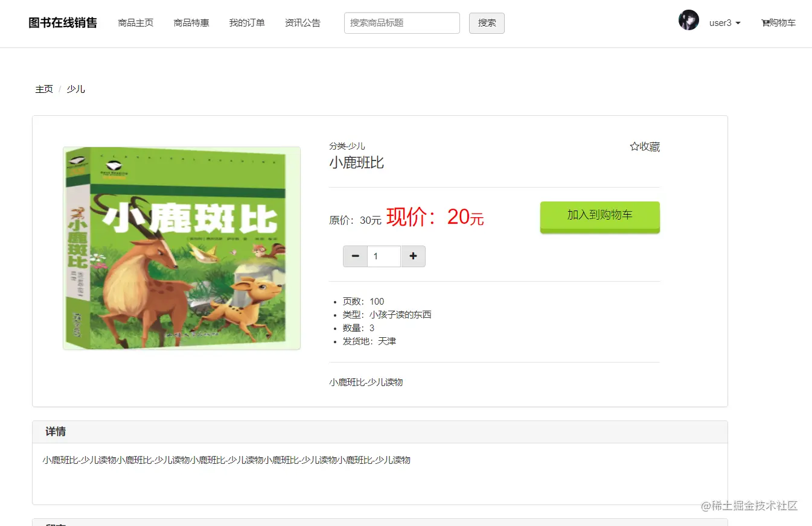The image size is (812, 526).
Task: Click the 发货地：天津 list item
Action: pyautogui.click(x=369, y=341)
